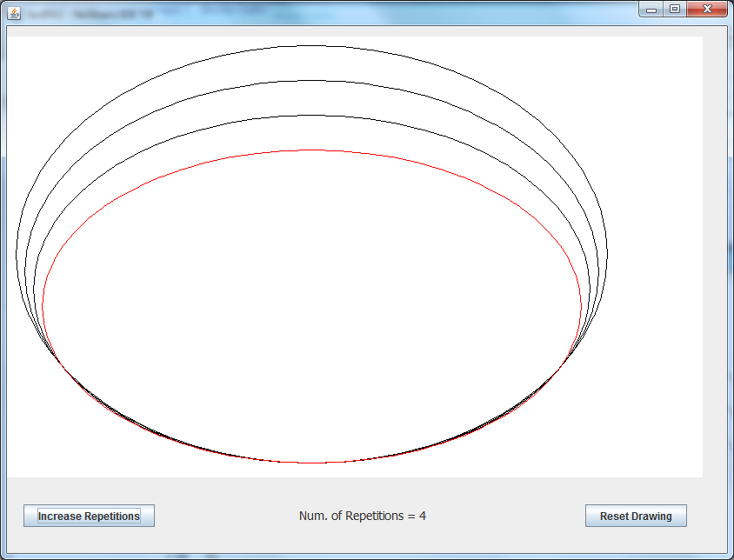Click the left edge of the red ellipse
This screenshot has height=560, width=734.
[43, 306]
